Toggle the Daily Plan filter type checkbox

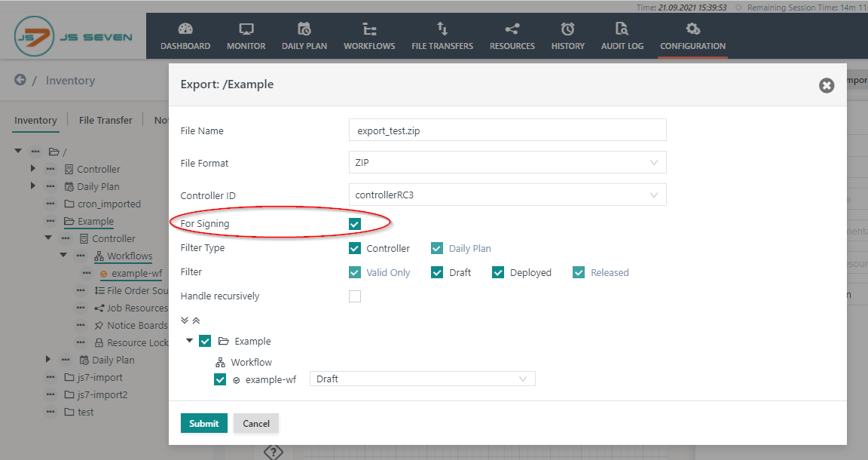[437, 248]
